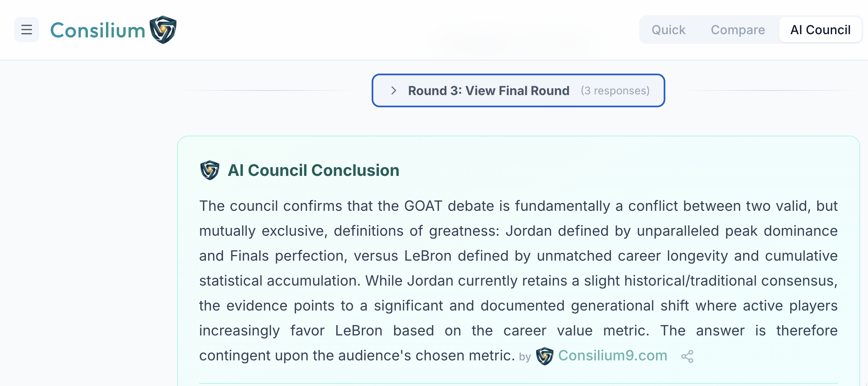Collapse the Round 3: View Final Round section
Image resolution: width=868 pixels, height=386 pixels.
[x=518, y=91]
